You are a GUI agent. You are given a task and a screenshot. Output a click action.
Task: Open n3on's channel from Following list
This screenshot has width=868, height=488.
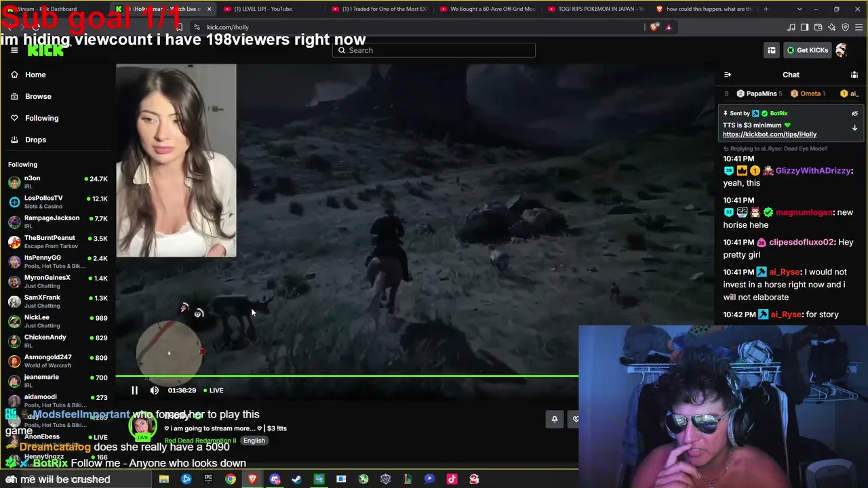pyautogui.click(x=58, y=182)
